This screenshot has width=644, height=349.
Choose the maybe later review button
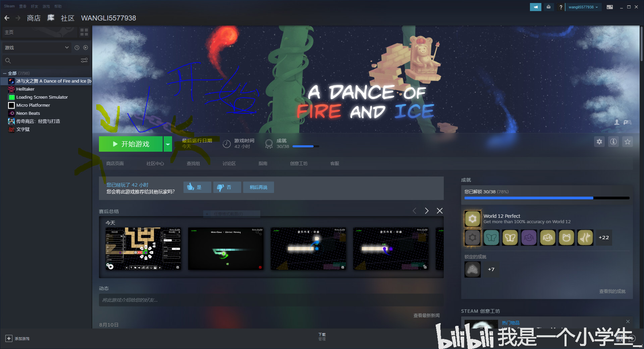tap(259, 187)
